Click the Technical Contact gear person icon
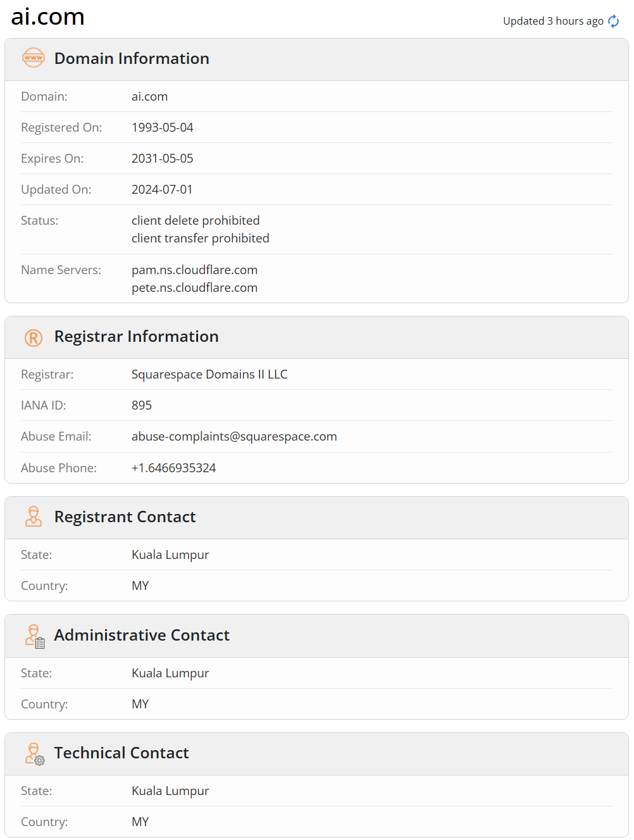Screen dimensions: 634x840 [x=35, y=753]
